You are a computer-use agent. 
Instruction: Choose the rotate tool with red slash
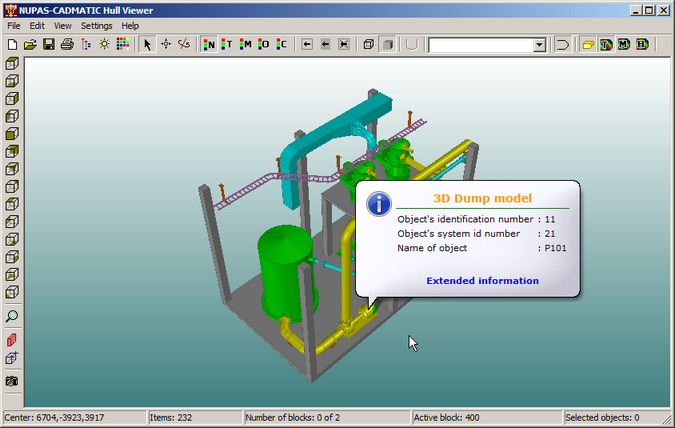(x=184, y=44)
